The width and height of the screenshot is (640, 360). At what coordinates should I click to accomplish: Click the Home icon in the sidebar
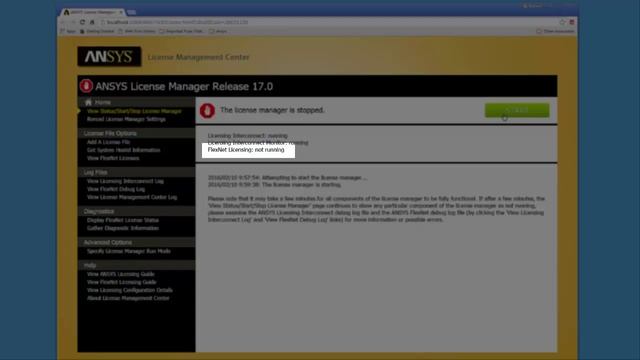click(88, 102)
